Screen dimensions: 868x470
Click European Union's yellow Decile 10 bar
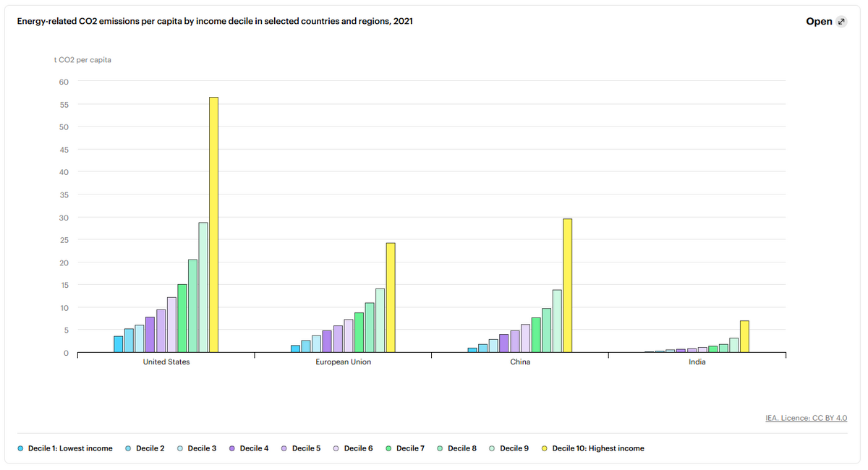pyautogui.click(x=391, y=298)
